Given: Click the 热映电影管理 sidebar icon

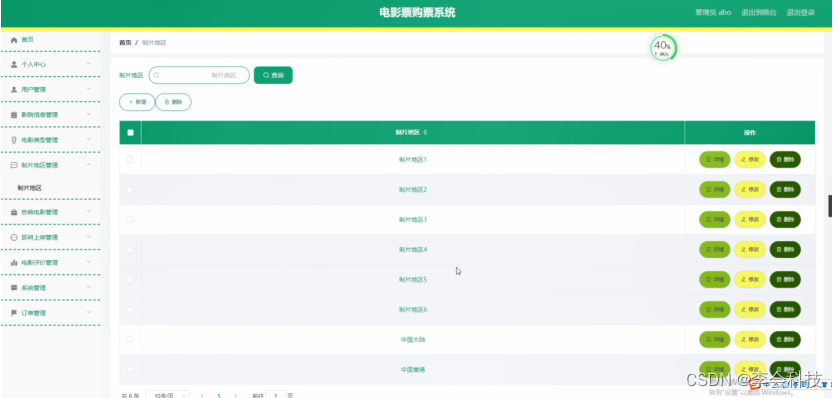Looking at the screenshot, I should click(14, 212).
